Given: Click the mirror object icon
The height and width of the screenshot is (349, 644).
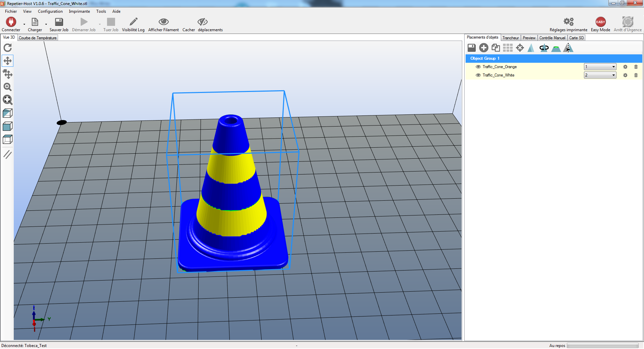Looking at the screenshot, I should click(x=568, y=48).
